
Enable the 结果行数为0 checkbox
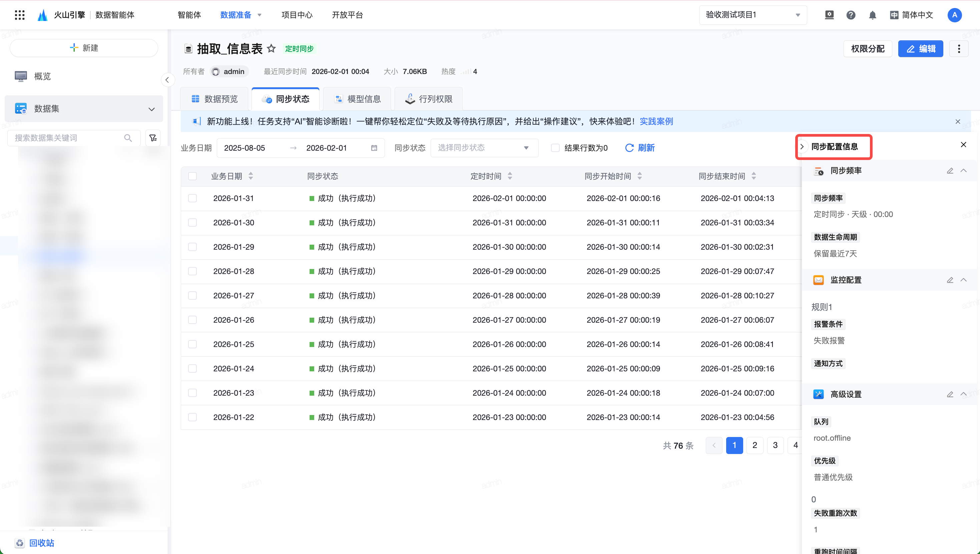[555, 148]
